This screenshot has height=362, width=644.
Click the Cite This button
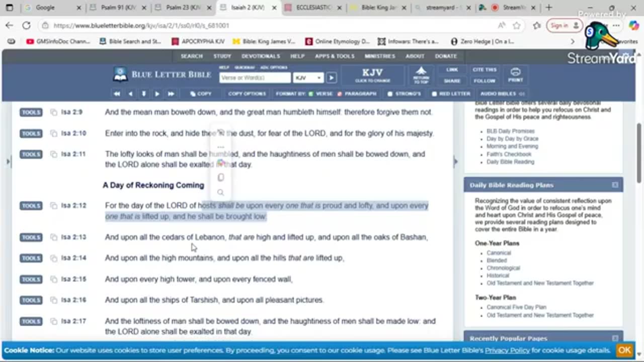point(485,70)
